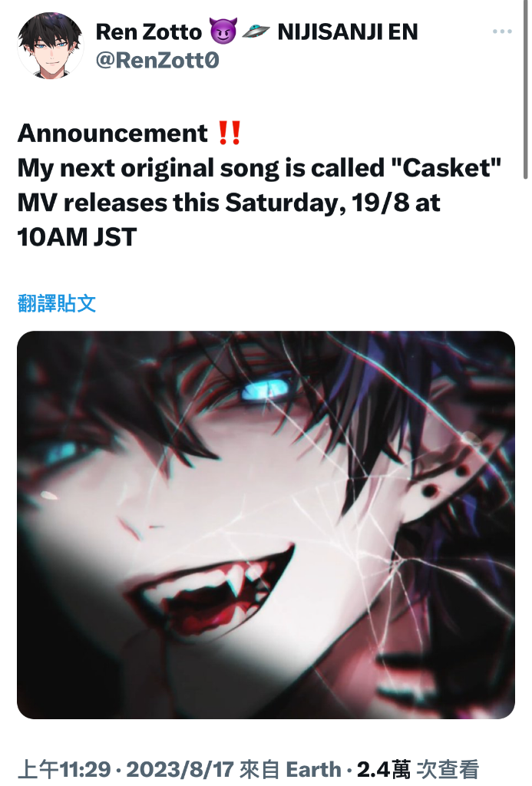
Task: Click the purple devil emoji in name
Action: click(x=223, y=31)
